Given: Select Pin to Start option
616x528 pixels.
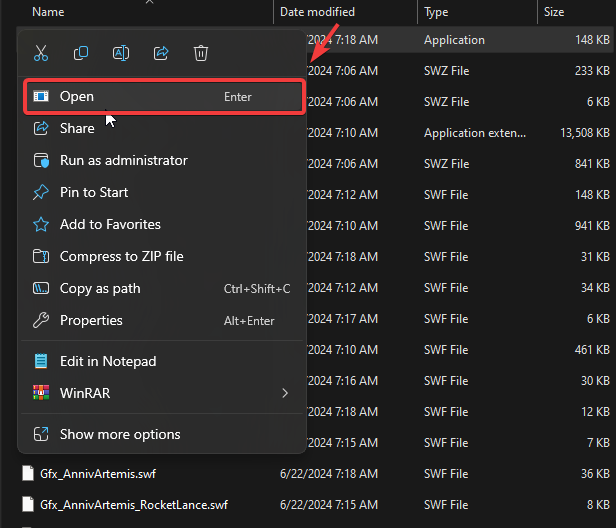Looking at the screenshot, I should click(x=94, y=192).
